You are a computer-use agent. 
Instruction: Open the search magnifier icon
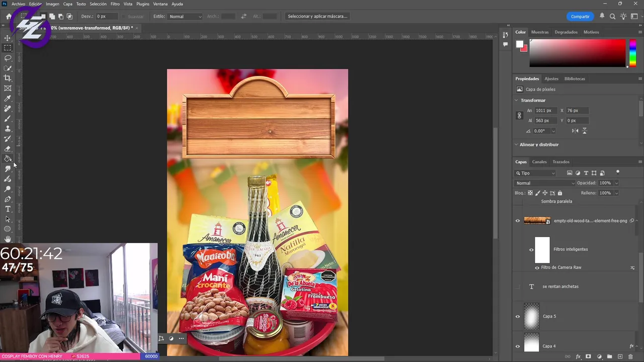click(612, 16)
